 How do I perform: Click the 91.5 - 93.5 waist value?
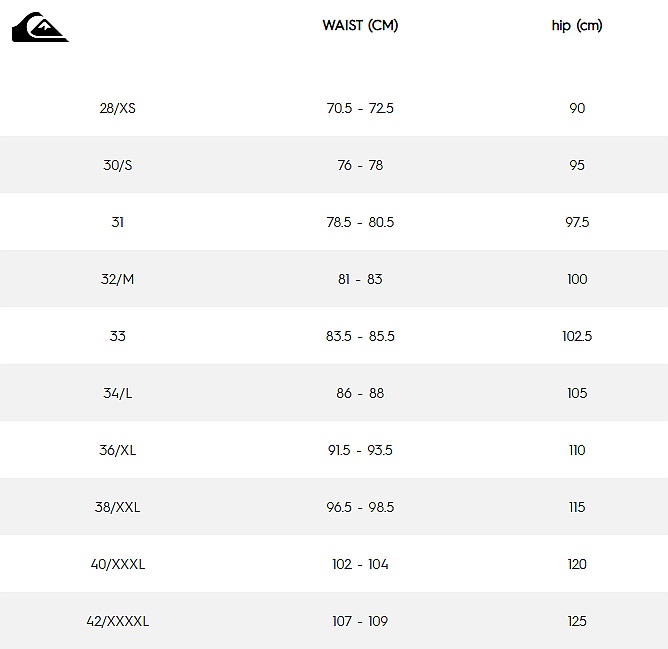[360, 450]
